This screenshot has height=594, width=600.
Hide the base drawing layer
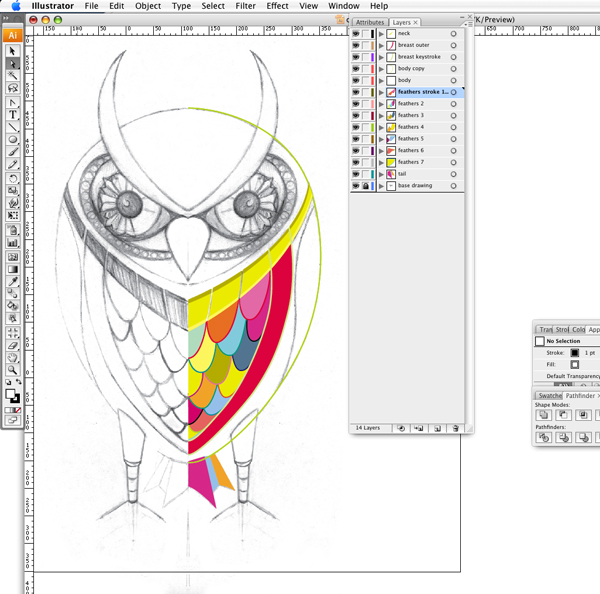356,186
